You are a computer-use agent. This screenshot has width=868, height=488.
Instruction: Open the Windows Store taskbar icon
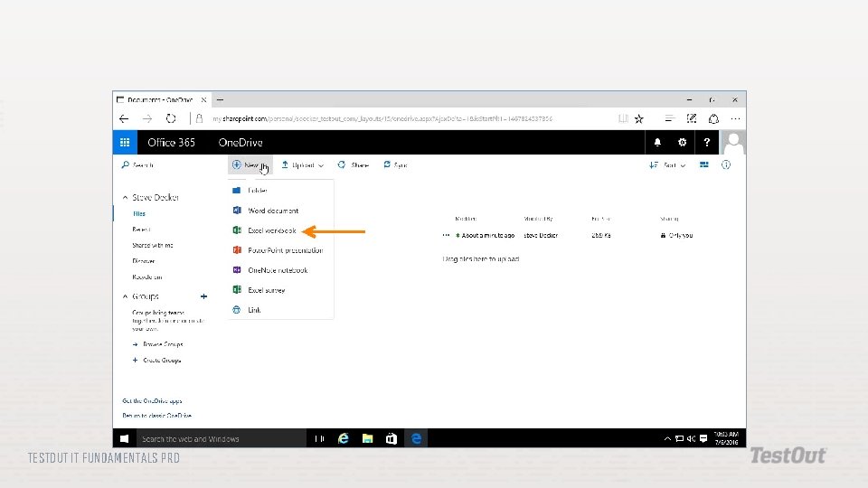[x=392, y=439]
